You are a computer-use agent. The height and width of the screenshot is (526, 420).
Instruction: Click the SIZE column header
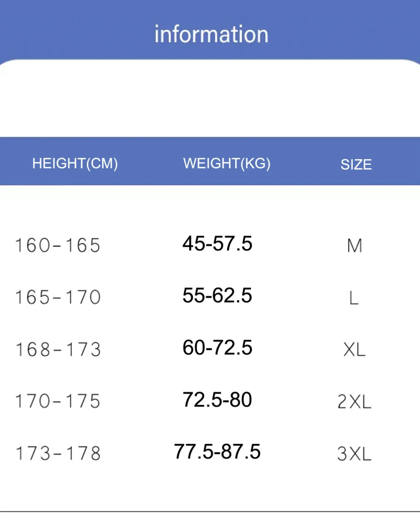click(356, 165)
